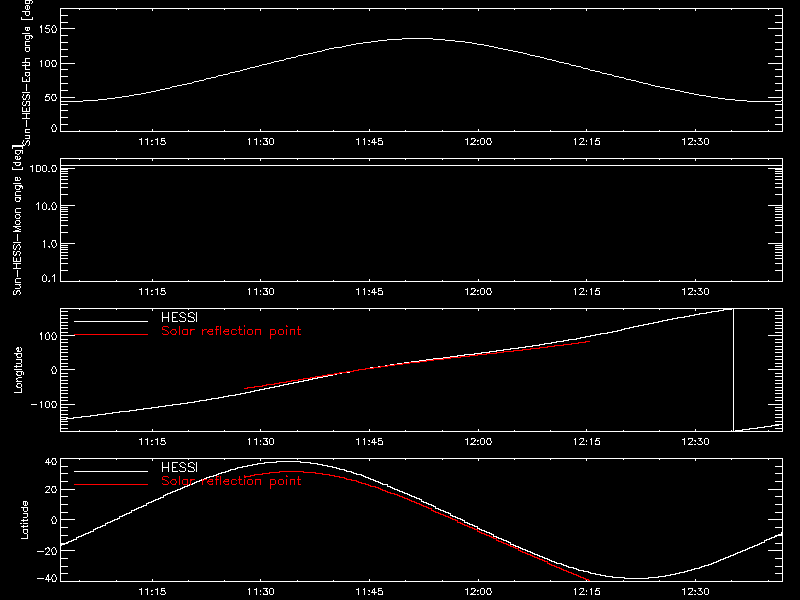This screenshot has height=600, width=800.
Task: Click the Longitude axis title
Action: [x=18, y=370]
